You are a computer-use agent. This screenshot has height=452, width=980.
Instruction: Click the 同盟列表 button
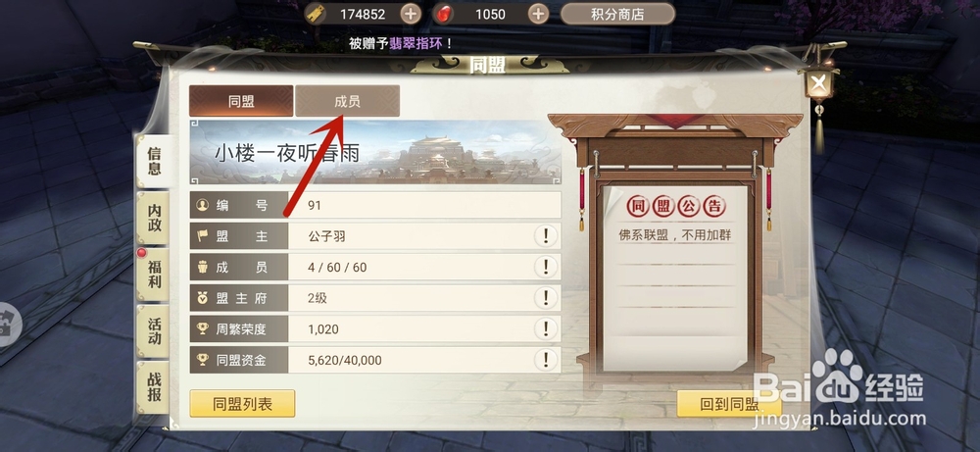(x=242, y=404)
